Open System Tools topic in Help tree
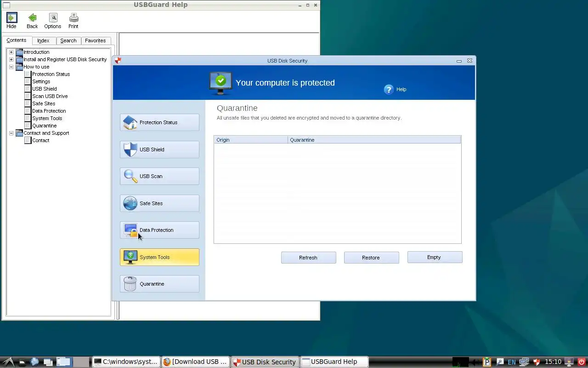Screen dimensions: 588x368 coord(47,118)
